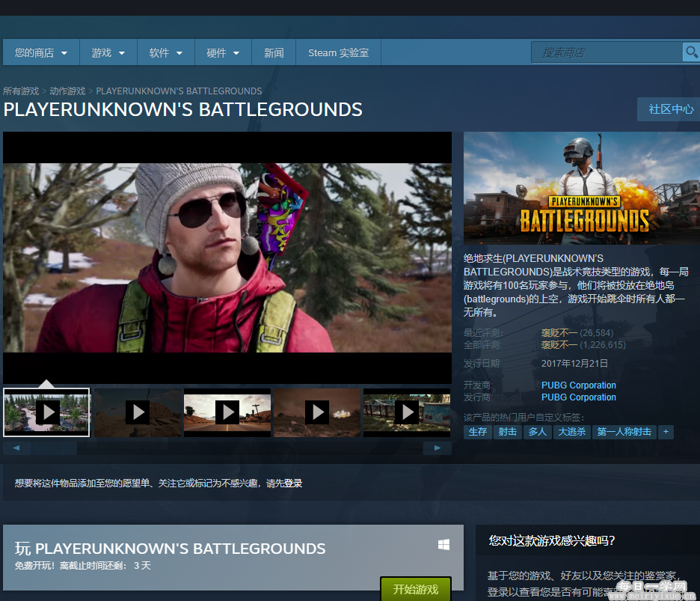Image resolution: width=700 pixels, height=601 pixels.
Task: Click the Windows platform icon
Action: point(443,544)
